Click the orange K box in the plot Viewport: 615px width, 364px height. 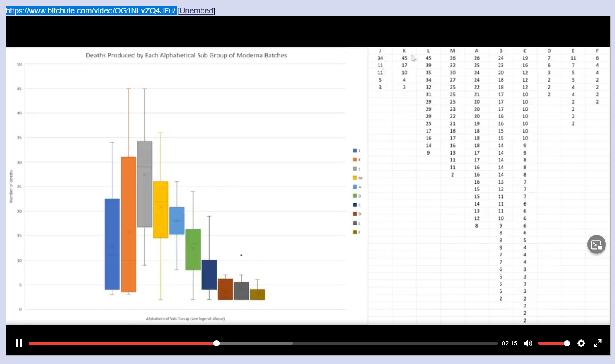129,225
